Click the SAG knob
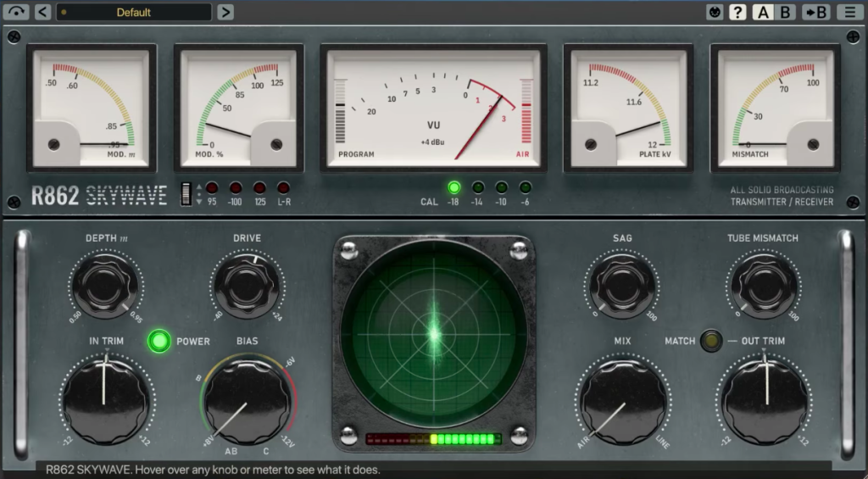Viewport: 868px width, 479px height. [622, 286]
